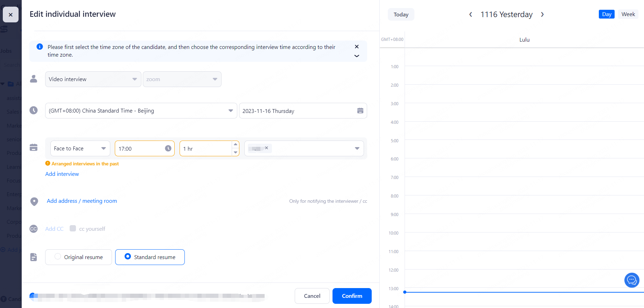
Task: Click the clock icon in the 17:00 field
Action: (168, 148)
